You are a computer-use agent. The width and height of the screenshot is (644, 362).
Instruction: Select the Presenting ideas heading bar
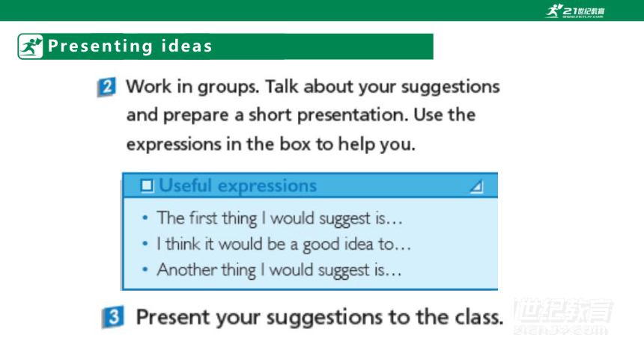(x=225, y=46)
